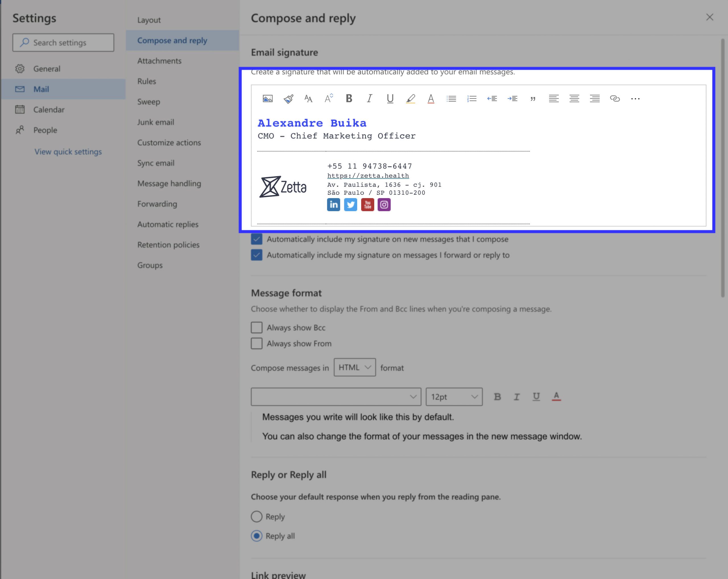The image size is (728, 579).
Task: Click the Insert hyperlink icon
Action: 615,99
